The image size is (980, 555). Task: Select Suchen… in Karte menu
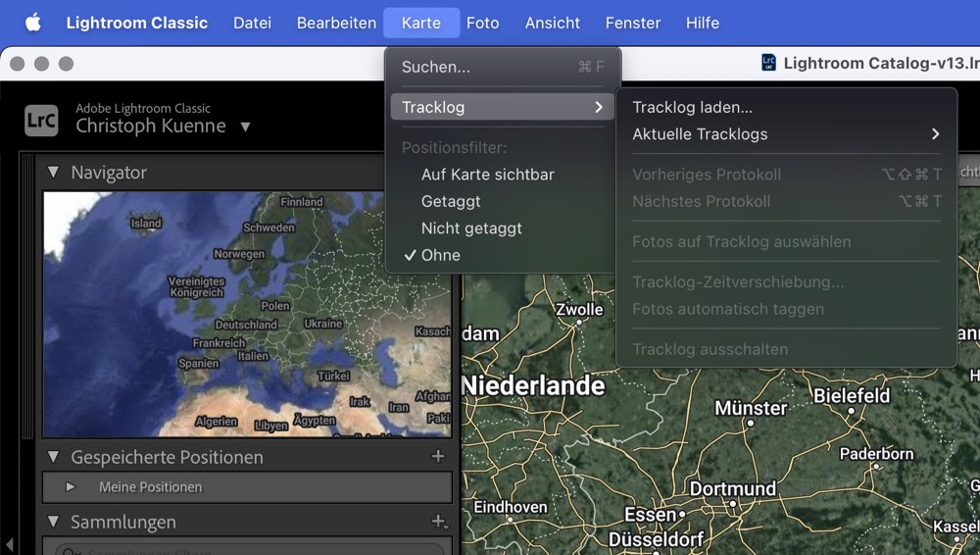click(435, 67)
